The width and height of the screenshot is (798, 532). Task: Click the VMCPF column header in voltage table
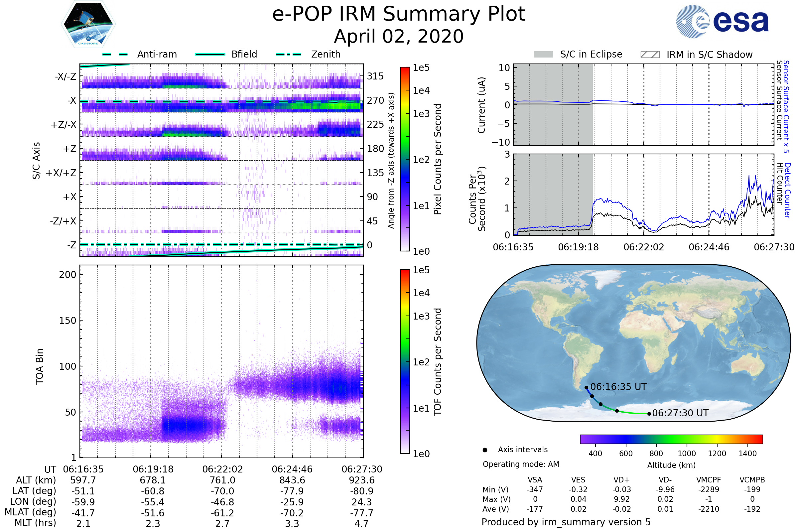(x=709, y=480)
